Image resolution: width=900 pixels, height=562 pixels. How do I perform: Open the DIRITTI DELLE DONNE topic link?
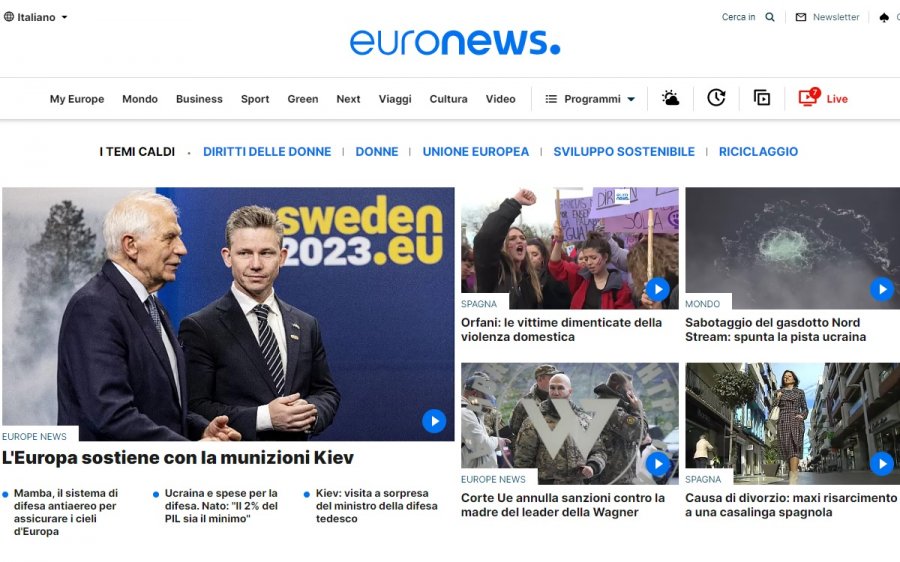[x=267, y=152]
